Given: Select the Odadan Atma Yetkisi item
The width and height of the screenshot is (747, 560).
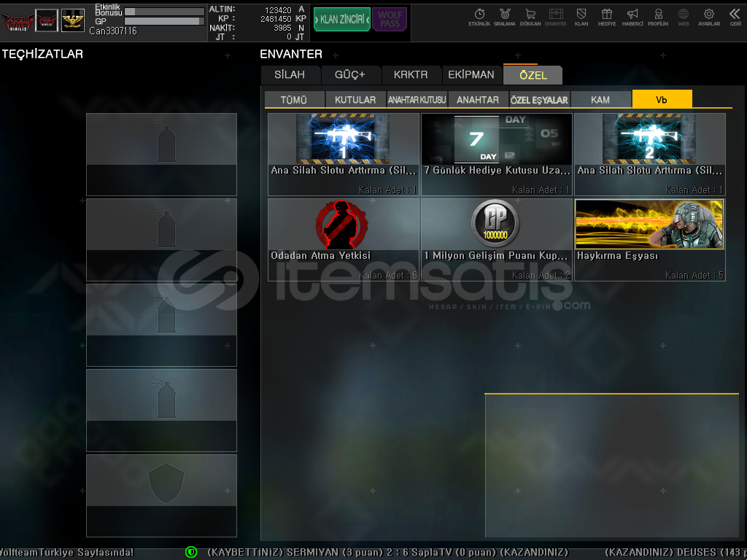Looking at the screenshot, I should click(x=344, y=239).
